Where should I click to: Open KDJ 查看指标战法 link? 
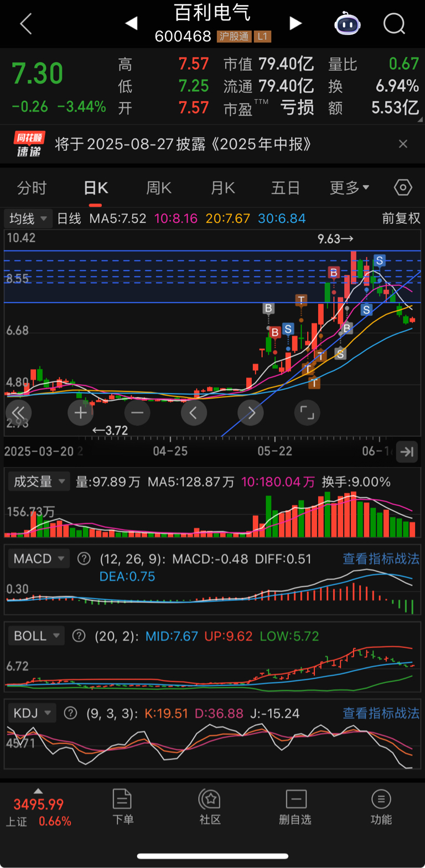381,713
